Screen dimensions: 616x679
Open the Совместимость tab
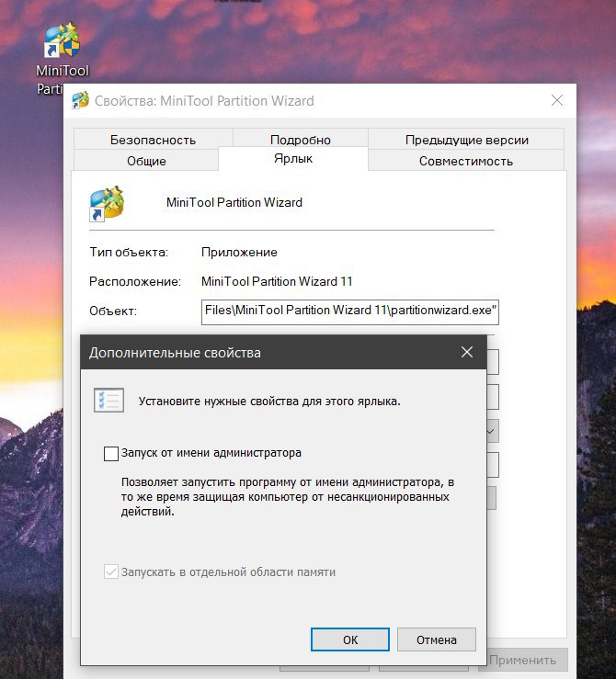tap(466, 161)
